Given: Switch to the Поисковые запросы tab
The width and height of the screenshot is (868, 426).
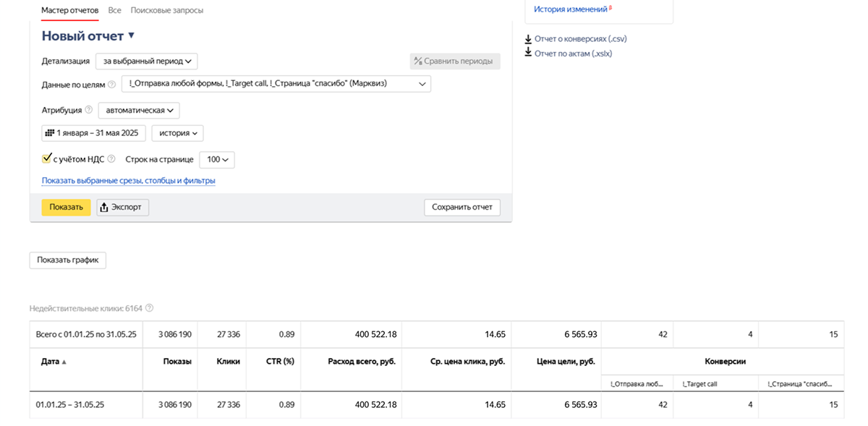Looking at the screenshot, I should 166,10.
